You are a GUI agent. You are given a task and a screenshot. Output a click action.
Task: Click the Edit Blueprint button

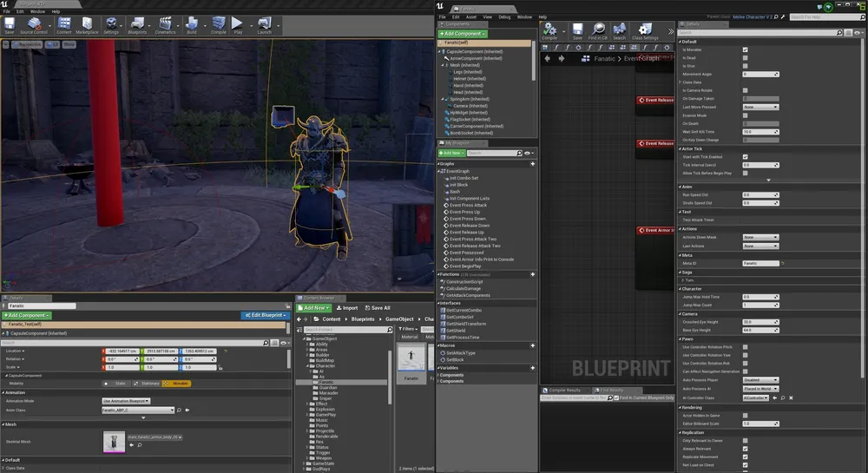(x=266, y=315)
